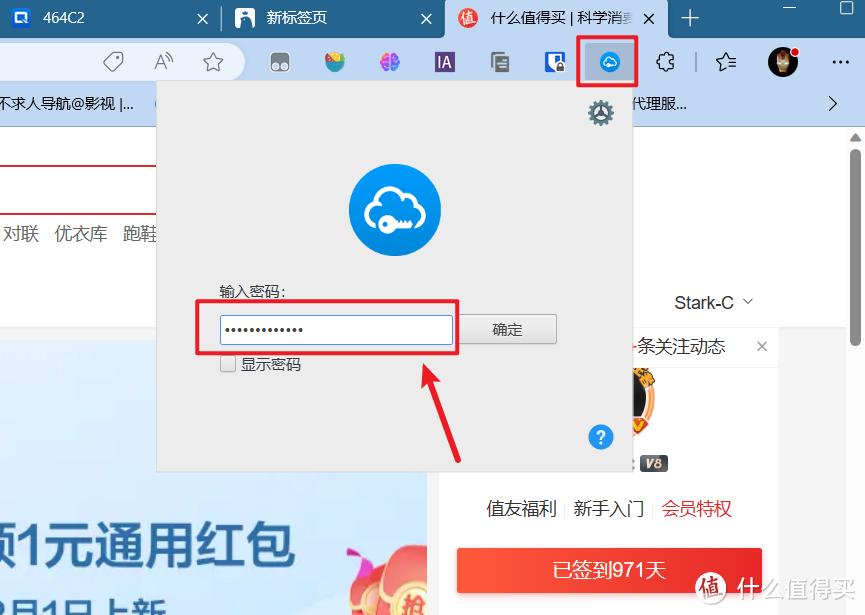Add page to favorites with star icon
The image size is (865, 615).
tap(213, 62)
